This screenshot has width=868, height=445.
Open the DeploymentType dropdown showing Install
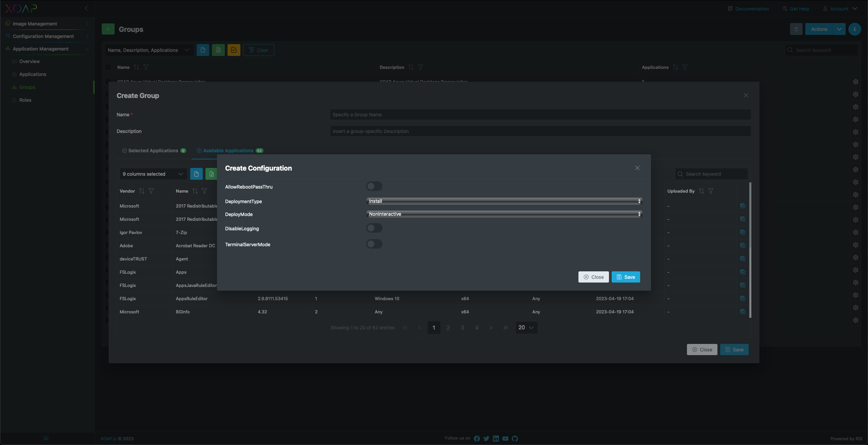504,201
